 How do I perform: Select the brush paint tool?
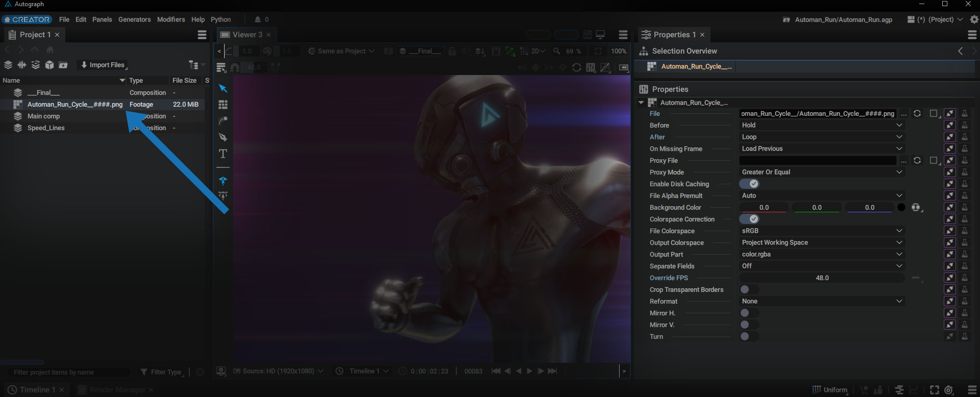(223, 121)
